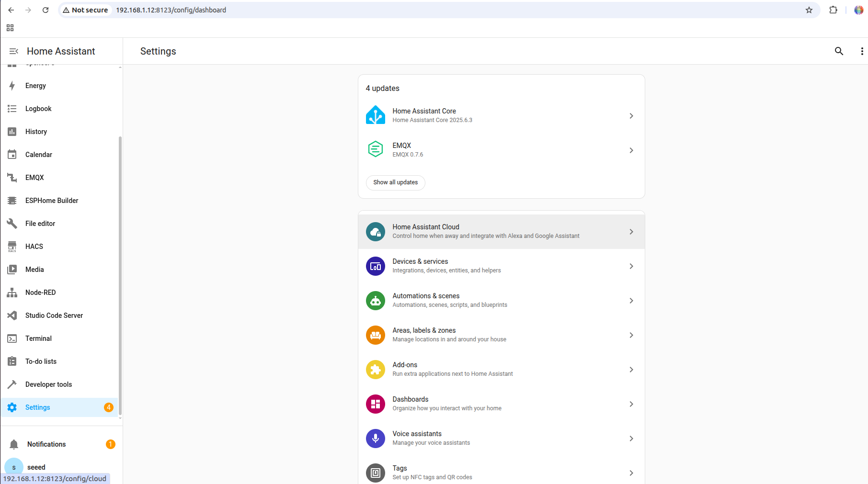Click the Media play icon

click(12, 270)
